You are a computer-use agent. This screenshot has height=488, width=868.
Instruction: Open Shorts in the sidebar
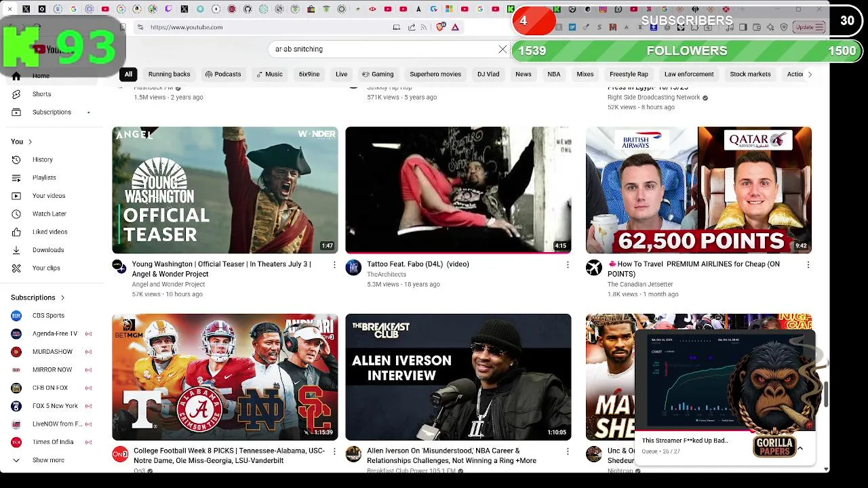tap(52, 94)
